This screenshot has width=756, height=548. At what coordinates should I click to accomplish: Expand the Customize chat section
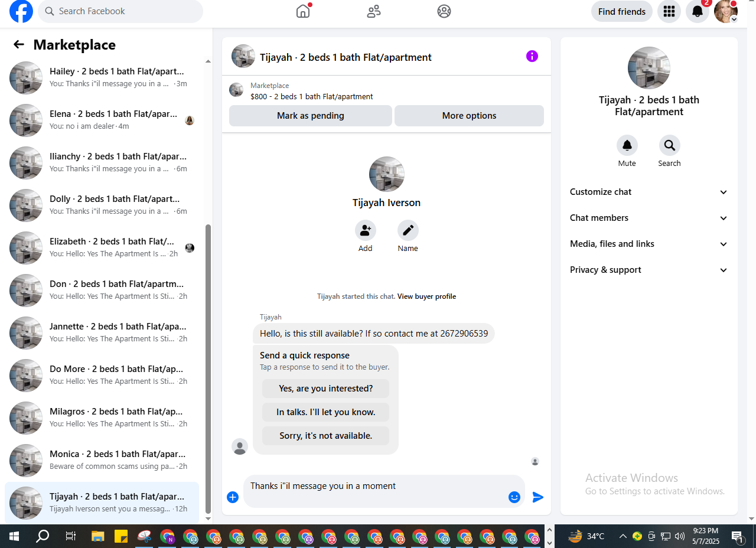(x=649, y=192)
